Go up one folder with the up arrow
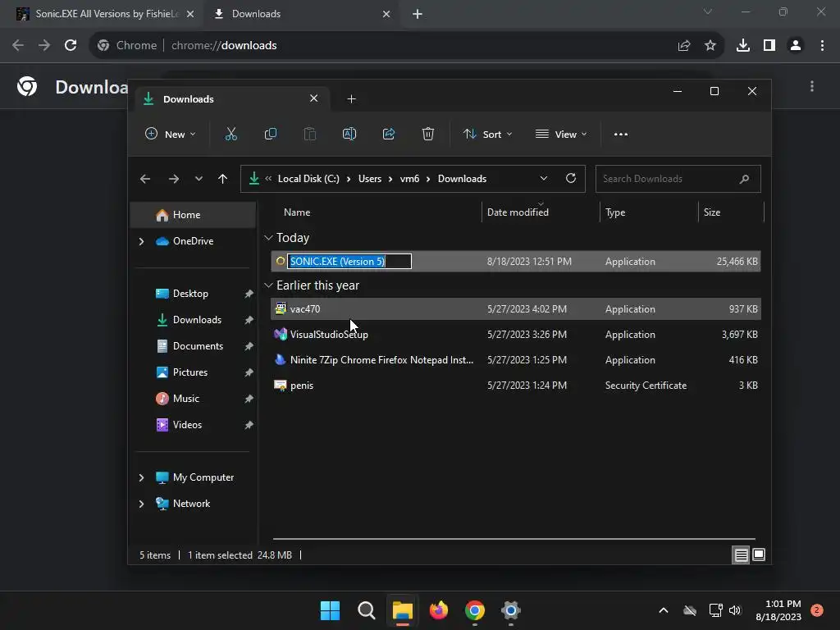 tap(223, 179)
